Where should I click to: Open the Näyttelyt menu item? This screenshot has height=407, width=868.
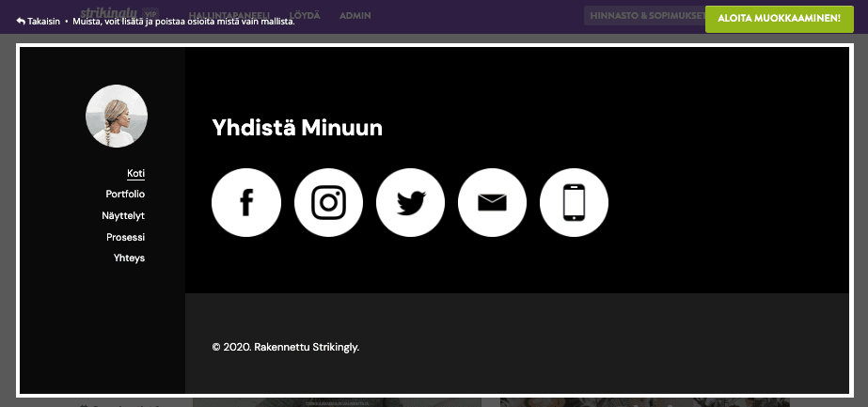(x=123, y=215)
